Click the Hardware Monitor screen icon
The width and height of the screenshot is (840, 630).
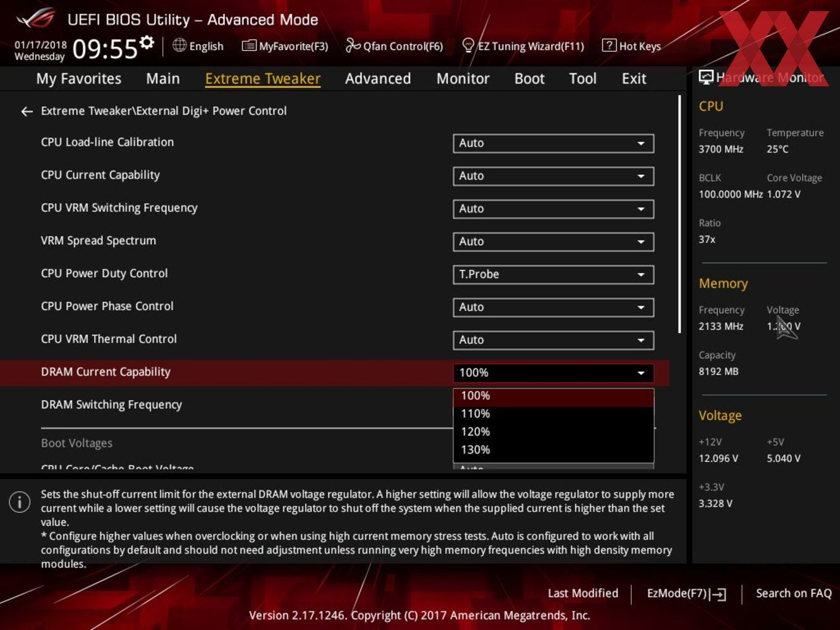click(705, 77)
